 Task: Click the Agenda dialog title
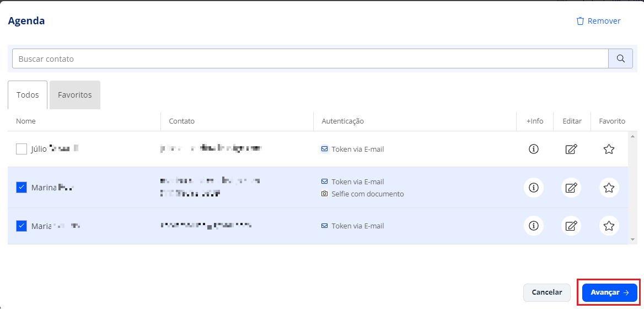pyautogui.click(x=26, y=21)
